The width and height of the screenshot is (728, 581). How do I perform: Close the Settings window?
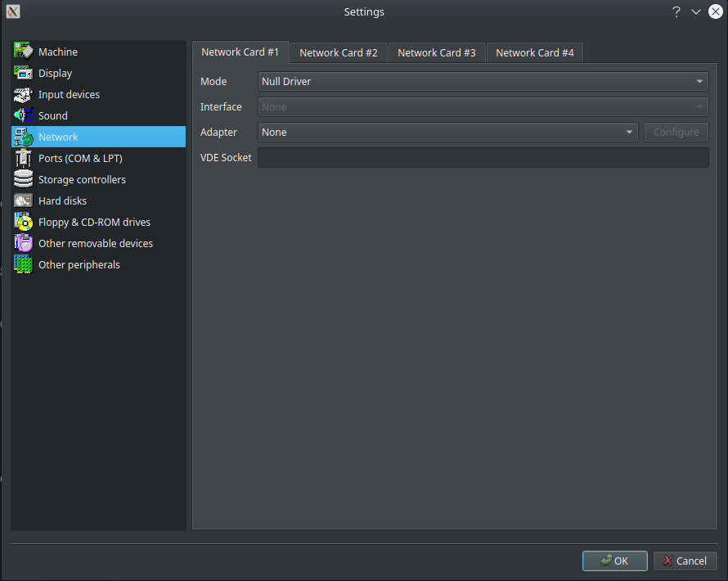point(716,11)
